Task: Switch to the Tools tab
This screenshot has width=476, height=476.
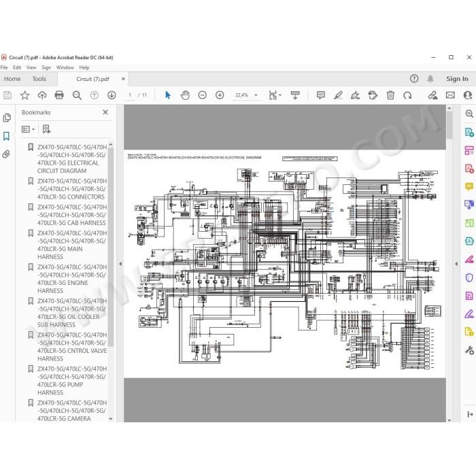Action: [39, 79]
